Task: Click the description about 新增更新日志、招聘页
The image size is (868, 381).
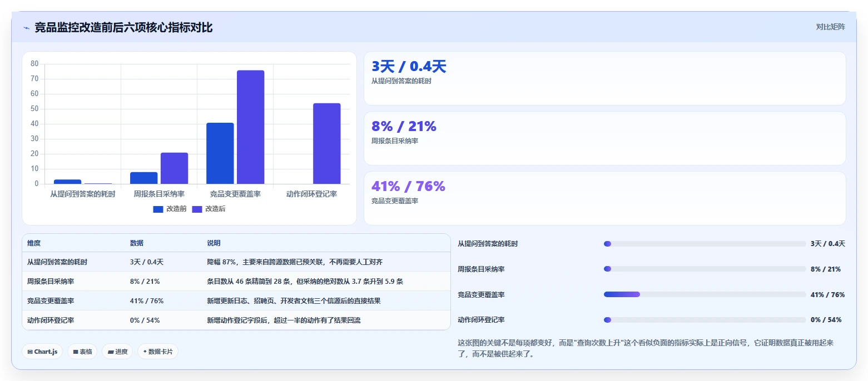Action: tap(294, 301)
